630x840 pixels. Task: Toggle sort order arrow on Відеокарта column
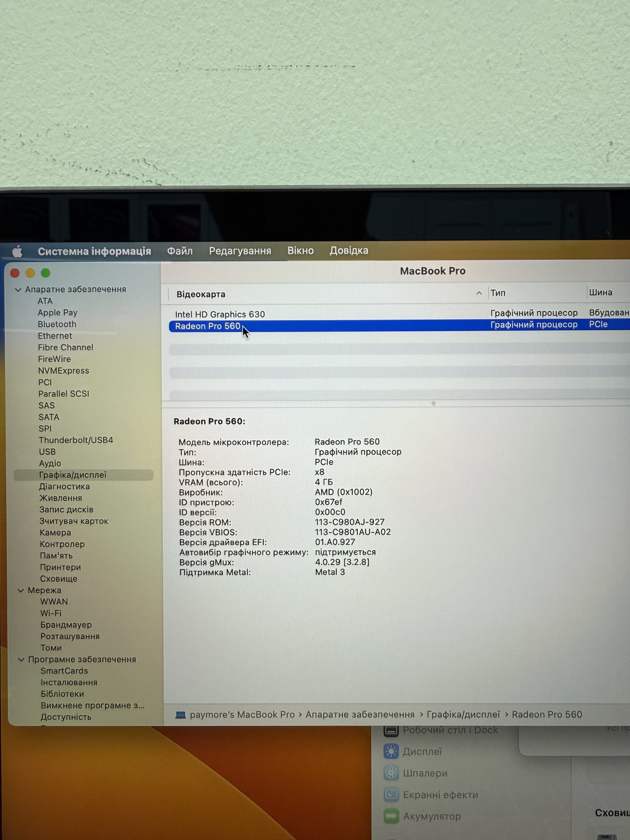tap(479, 293)
